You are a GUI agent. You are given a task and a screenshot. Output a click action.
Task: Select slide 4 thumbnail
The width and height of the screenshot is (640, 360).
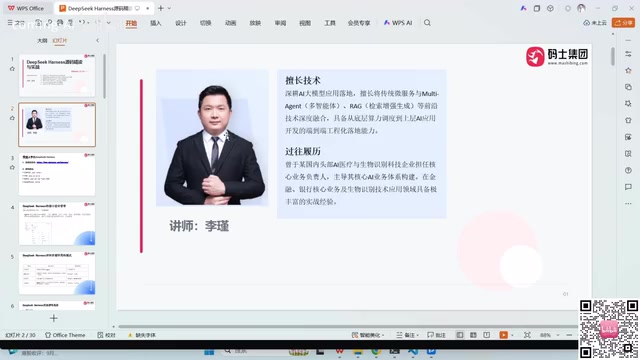(57, 223)
